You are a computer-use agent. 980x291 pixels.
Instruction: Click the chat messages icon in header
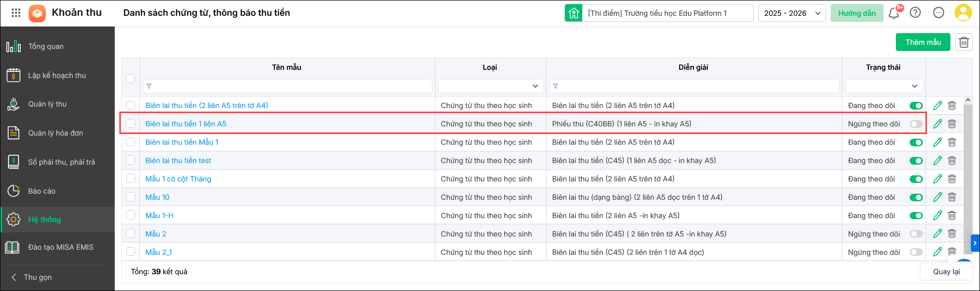point(939,13)
